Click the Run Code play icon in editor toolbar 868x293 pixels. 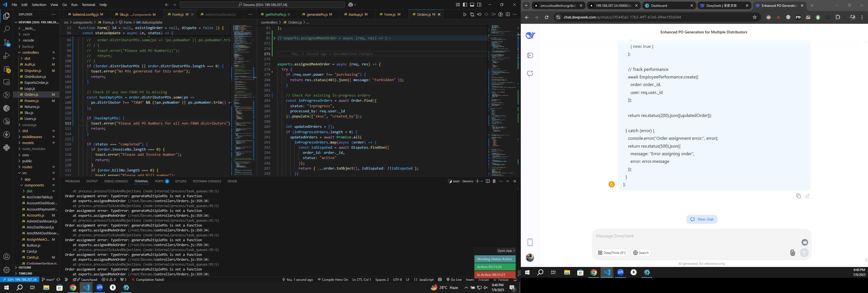tap(465, 14)
